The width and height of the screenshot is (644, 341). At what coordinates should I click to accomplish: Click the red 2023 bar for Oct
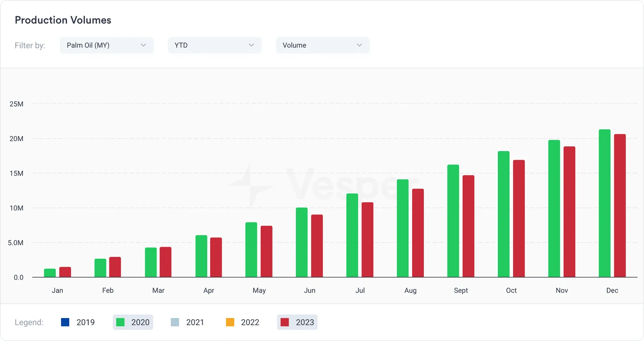(519, 218)
